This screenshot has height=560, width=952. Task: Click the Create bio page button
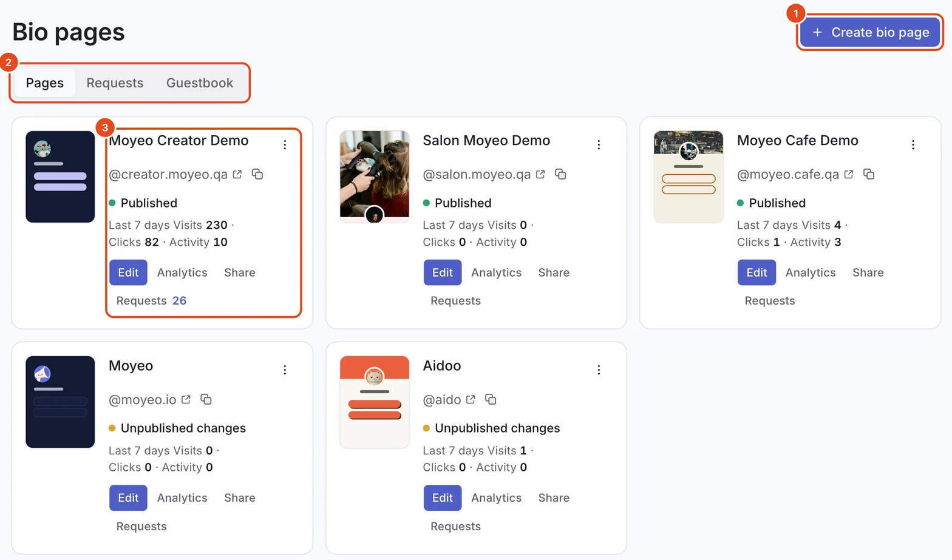(870, 32)
